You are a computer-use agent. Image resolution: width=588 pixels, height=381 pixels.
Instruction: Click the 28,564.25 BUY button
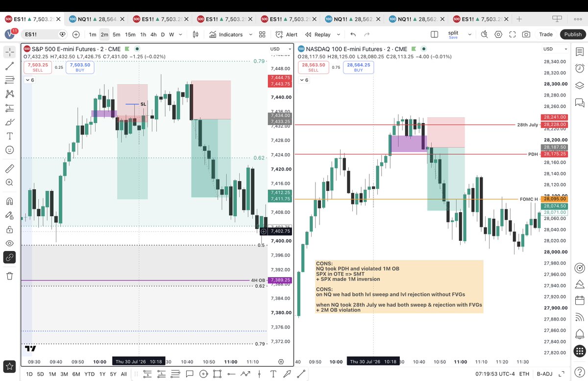pyautogui.click(x=359, y=67)
